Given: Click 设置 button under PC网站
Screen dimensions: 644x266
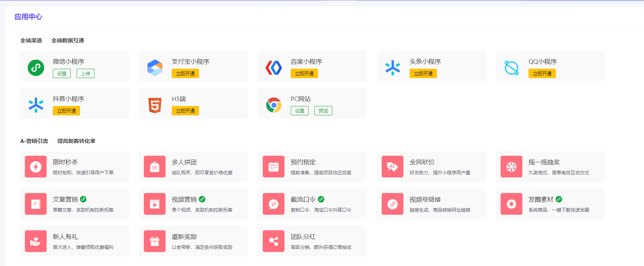Looking at the screenshot, I should [x=300, y=111].
